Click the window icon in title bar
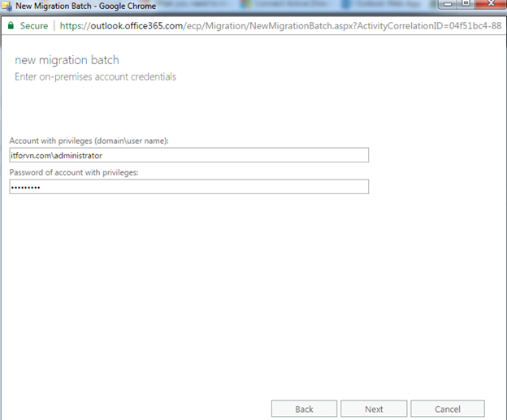The width and height of the screenshot is (507, 420). point(7,6)
